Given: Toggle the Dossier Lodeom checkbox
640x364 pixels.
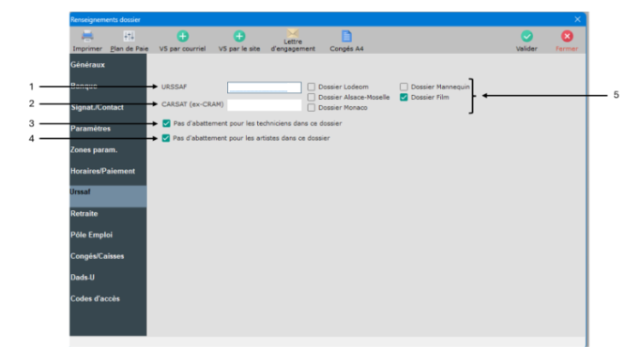Looking at the screenshot, I should coord(311,87).
